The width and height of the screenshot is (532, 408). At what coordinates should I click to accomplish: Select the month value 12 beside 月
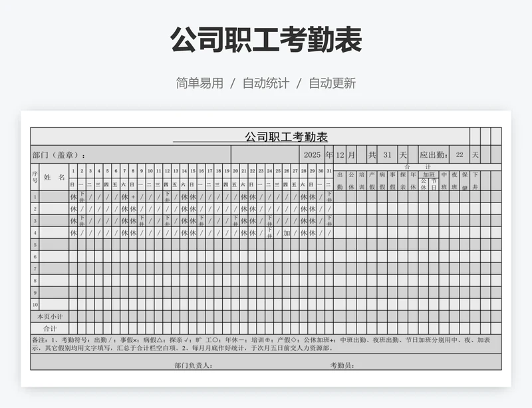tap(340, 155)
